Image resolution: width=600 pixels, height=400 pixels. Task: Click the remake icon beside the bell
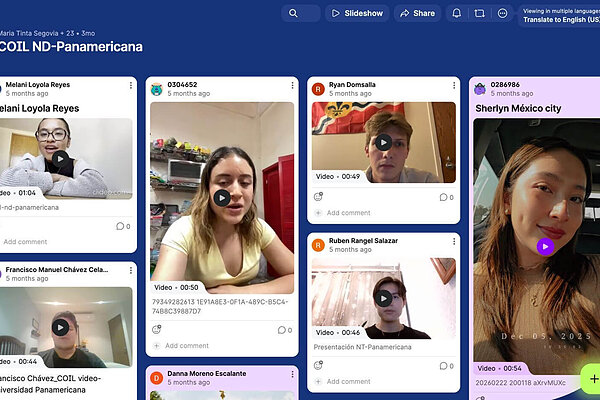479,13
